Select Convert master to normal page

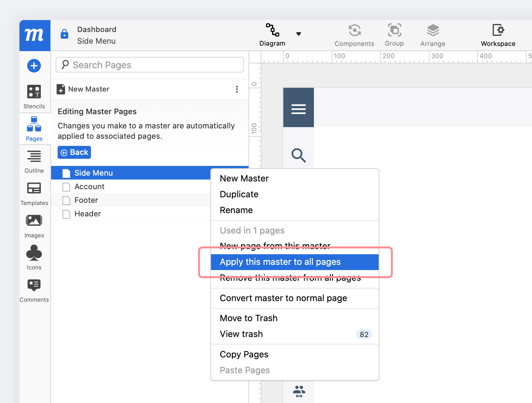click(x=283, y=298)
